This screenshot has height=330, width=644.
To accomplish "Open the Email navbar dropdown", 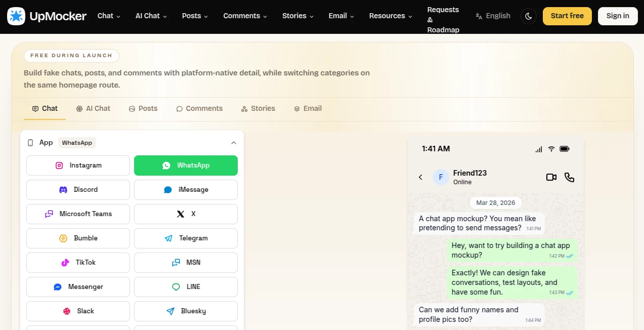I will pos(341,16).
